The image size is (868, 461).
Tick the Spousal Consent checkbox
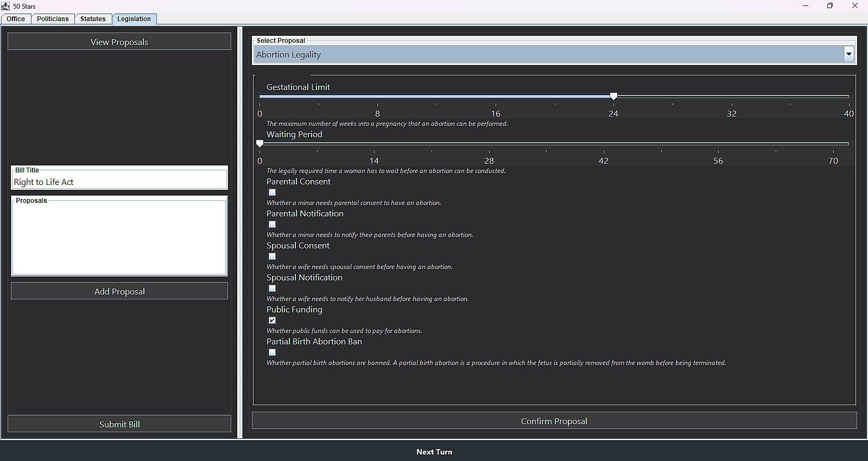[273, 257]
